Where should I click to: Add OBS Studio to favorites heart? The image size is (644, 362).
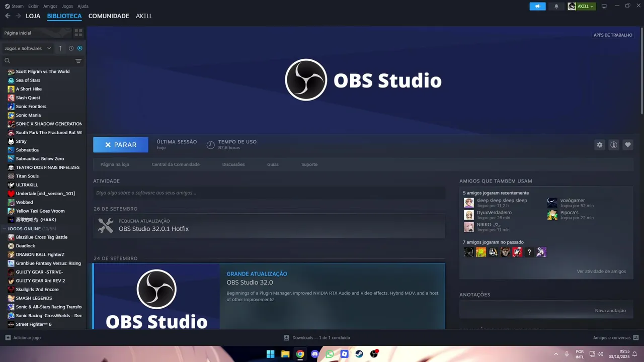coord(627,145)
